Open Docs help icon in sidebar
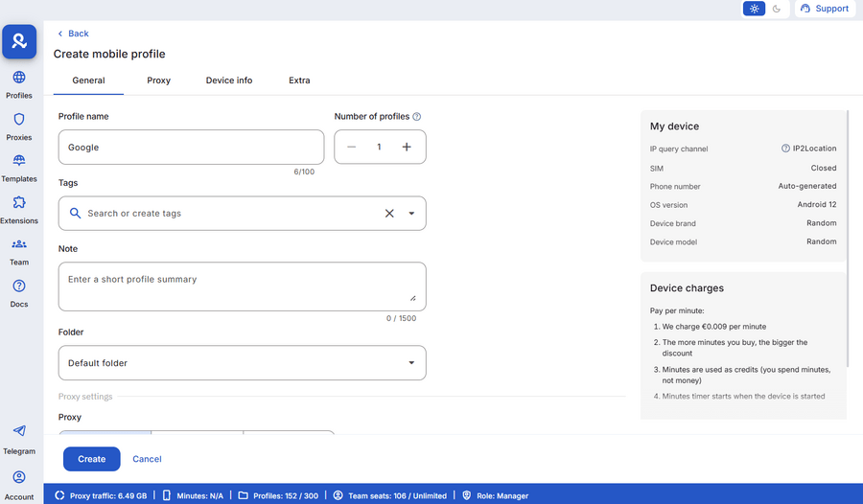863x504 pixels. (x=19, y=286)
